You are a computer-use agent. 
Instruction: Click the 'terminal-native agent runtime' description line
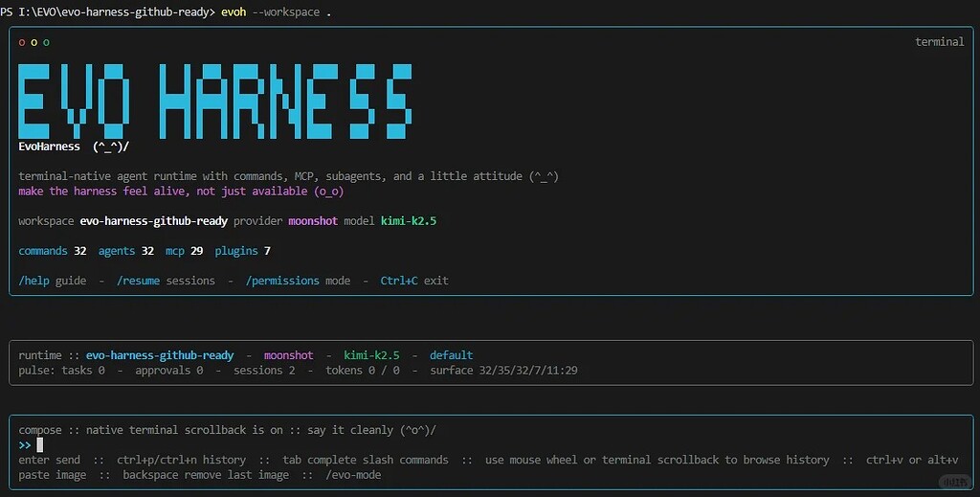(x=288, y=176)
